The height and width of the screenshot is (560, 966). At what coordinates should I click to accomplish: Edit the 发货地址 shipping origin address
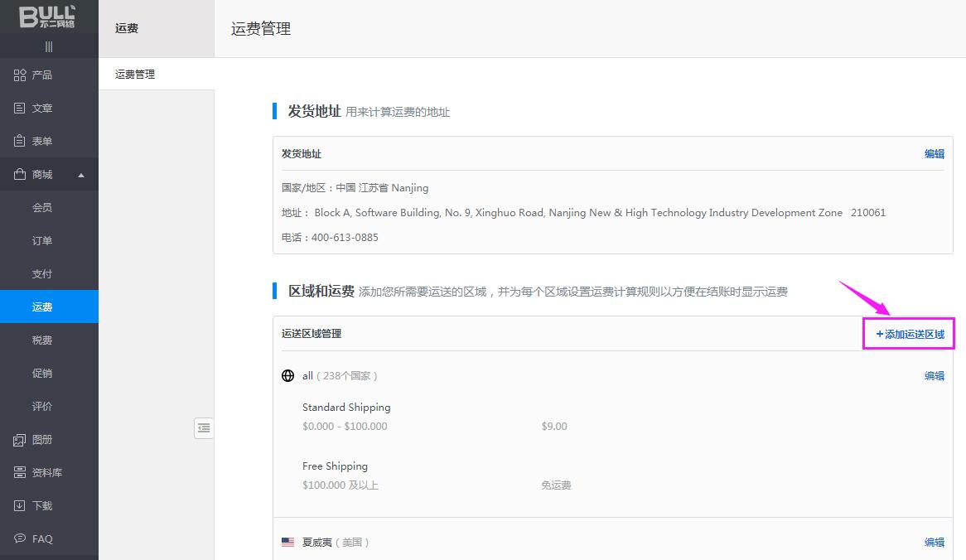point(934,154)
